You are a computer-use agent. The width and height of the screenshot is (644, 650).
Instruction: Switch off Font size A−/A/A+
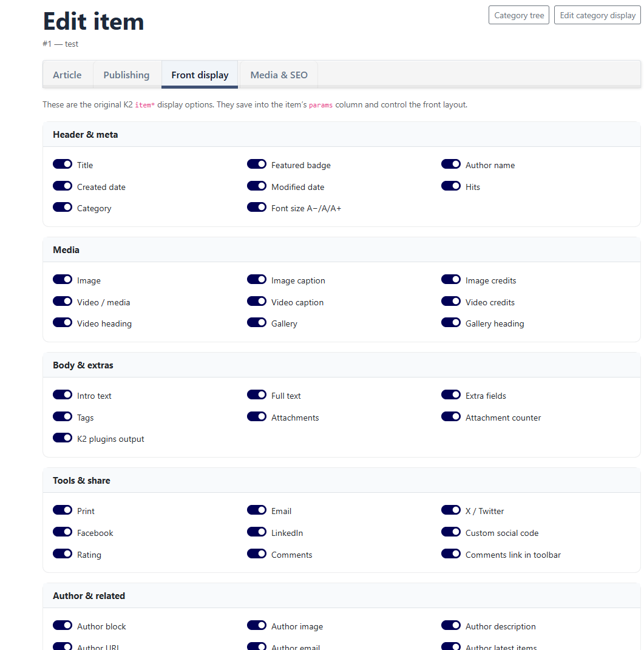click(x=257, y=207)
